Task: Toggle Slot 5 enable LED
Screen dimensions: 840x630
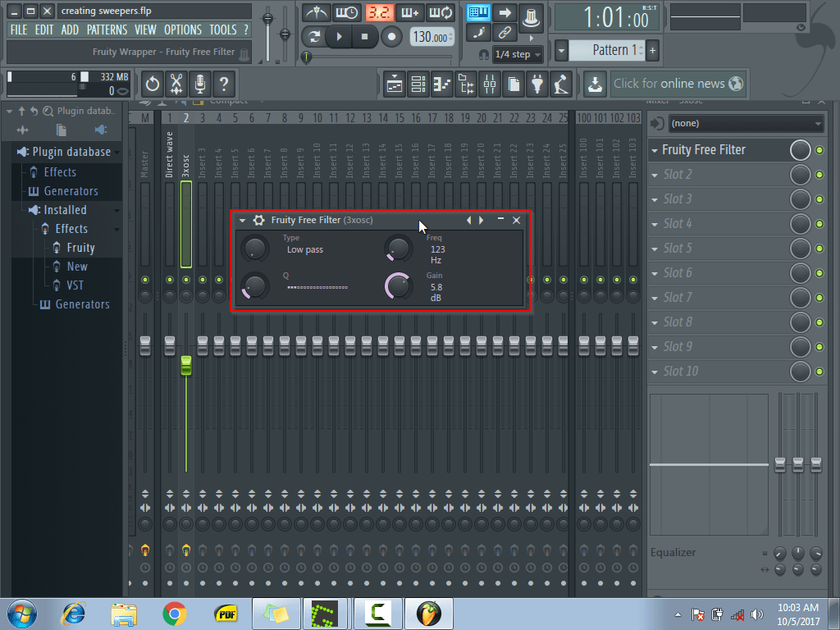Action: [819, 249]
